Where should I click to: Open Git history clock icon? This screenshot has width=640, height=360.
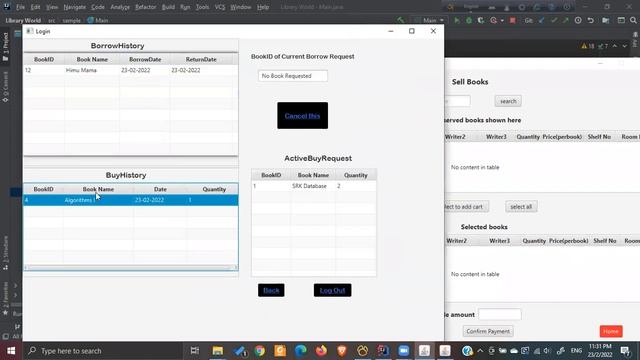(578, 20)
